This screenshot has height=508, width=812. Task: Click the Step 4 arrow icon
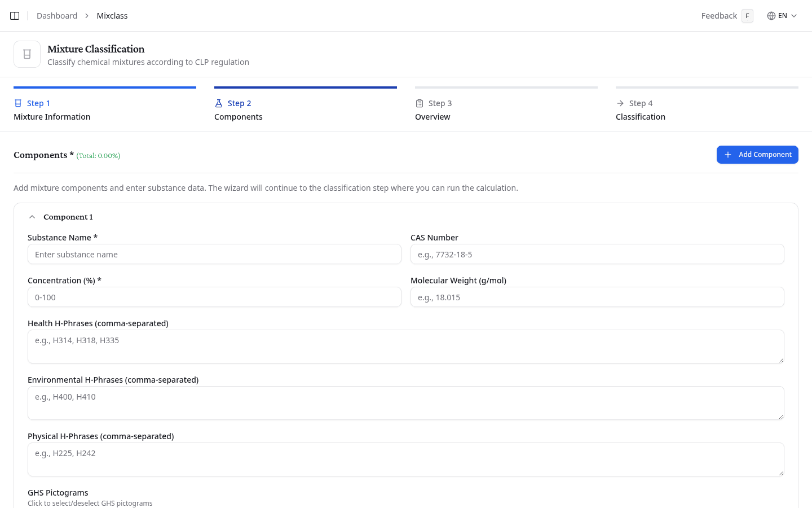[x=620, y=103]
